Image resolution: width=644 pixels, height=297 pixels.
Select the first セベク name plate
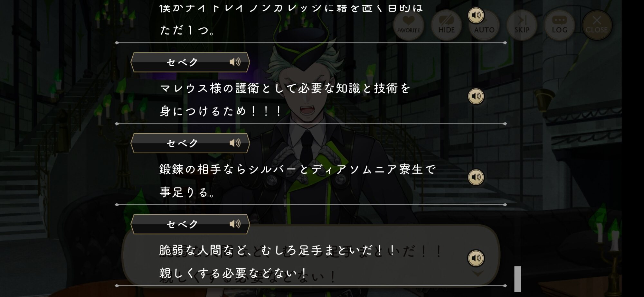pos(190,62)
